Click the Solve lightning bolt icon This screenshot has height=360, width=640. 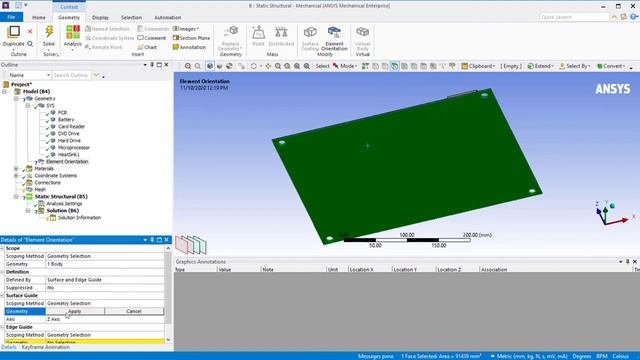[49, 32]
